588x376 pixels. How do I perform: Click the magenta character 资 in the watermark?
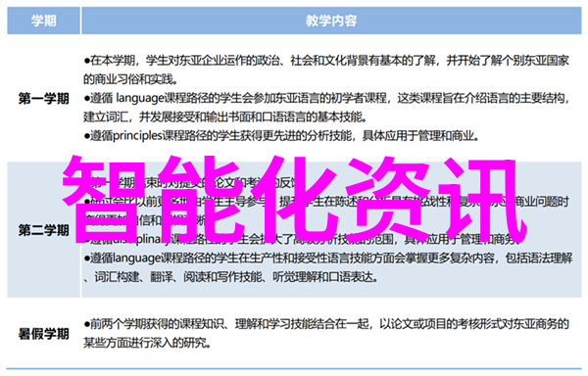[x=389, y=199]
